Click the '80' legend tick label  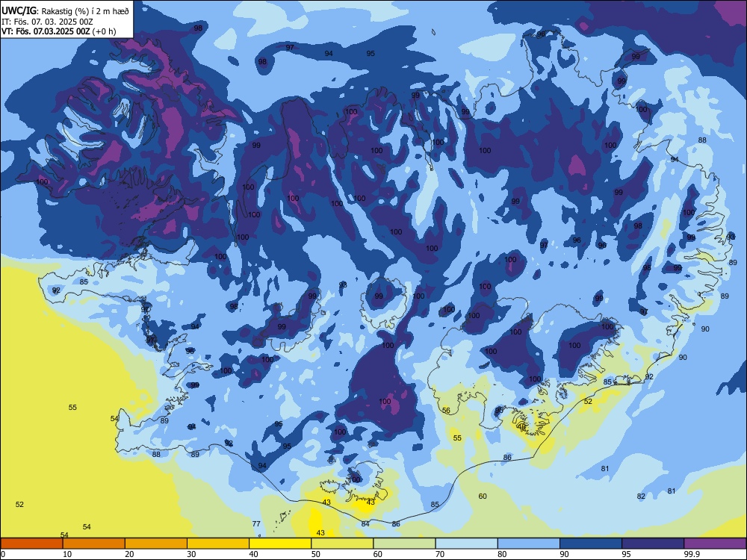tap(502, 554)
